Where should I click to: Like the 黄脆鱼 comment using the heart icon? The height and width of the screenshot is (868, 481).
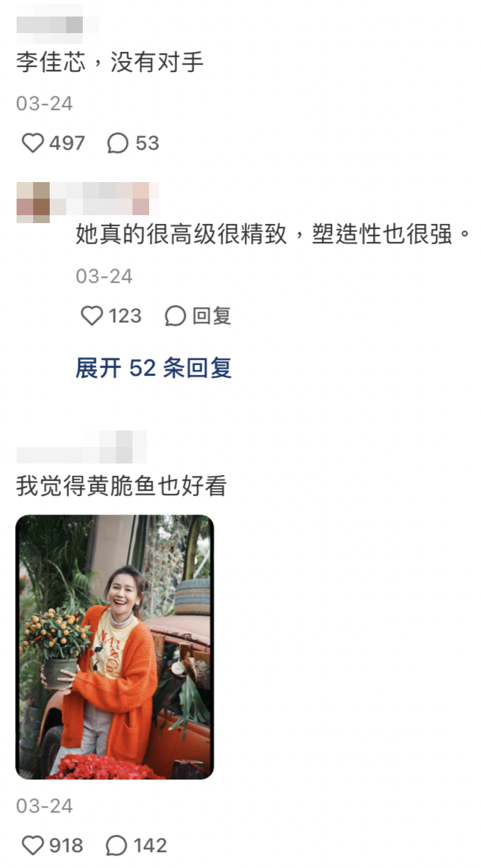click(32, 845)
